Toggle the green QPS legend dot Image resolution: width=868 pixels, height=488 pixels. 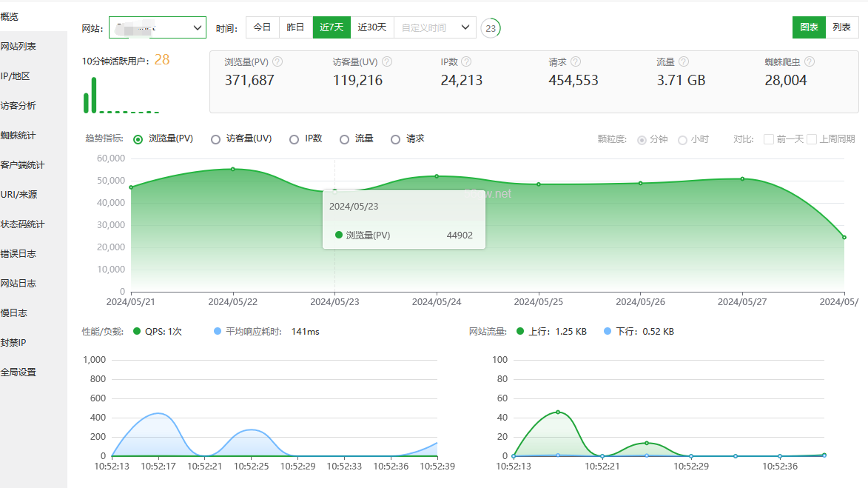(136, 332)
